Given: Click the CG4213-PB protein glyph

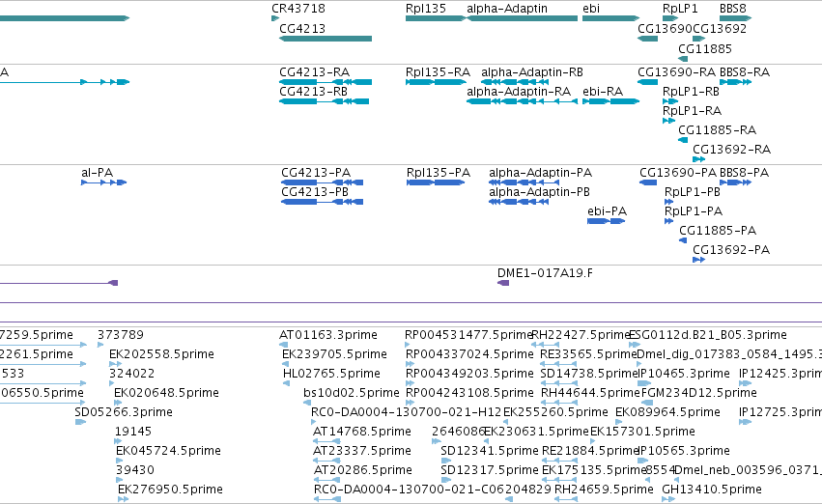Looking at the screenshot, I should coord(323,202).
